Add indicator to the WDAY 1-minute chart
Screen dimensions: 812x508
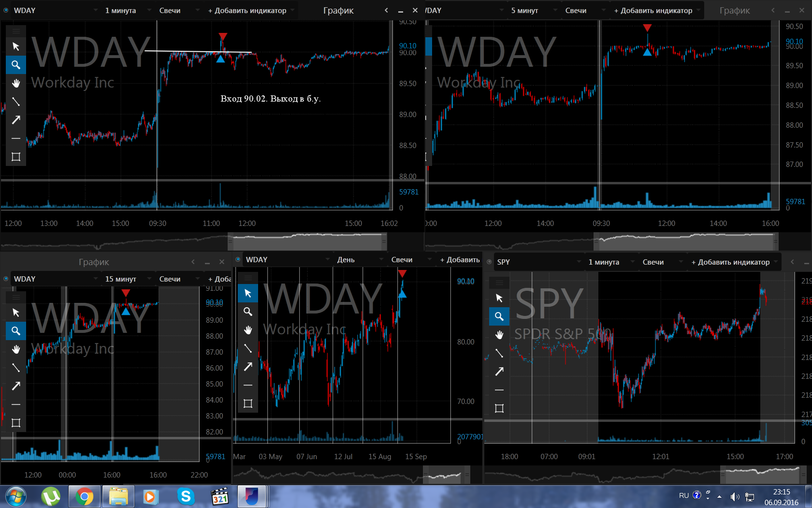251,10
